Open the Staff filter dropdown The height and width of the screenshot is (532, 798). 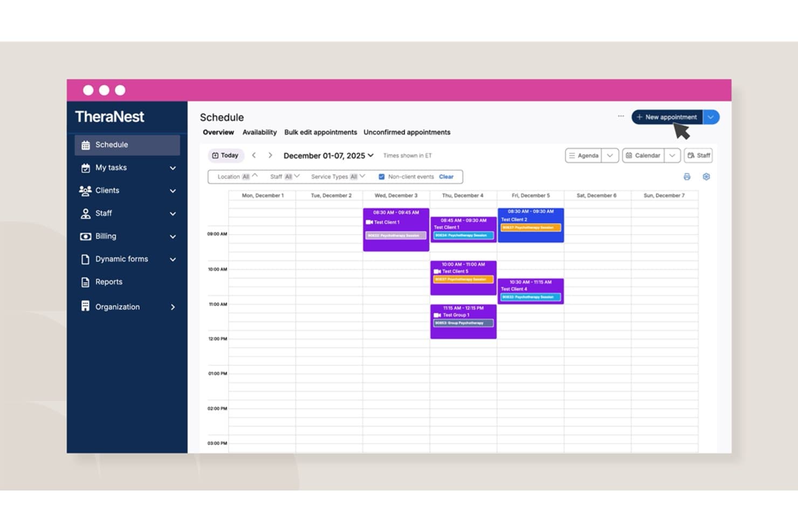pyautogui.click(x=285, y=177)
